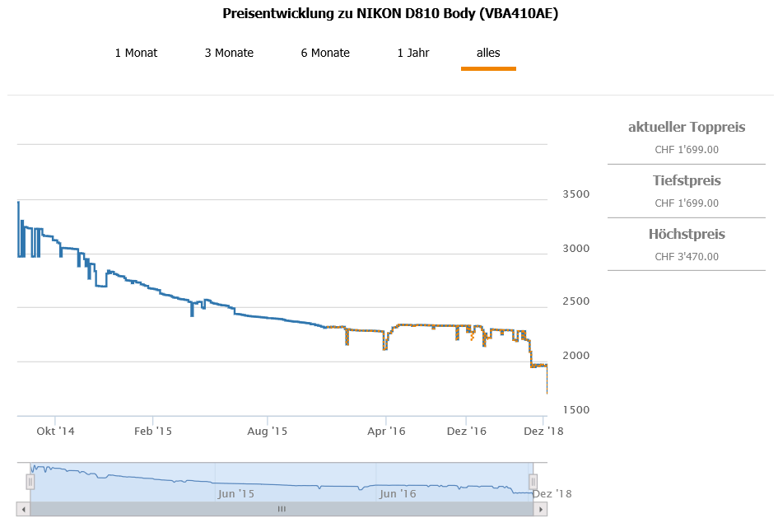This screenshot has width=778, height=532.
Task: Click the 2500 y-axis label
Action: tap(576, 301)
